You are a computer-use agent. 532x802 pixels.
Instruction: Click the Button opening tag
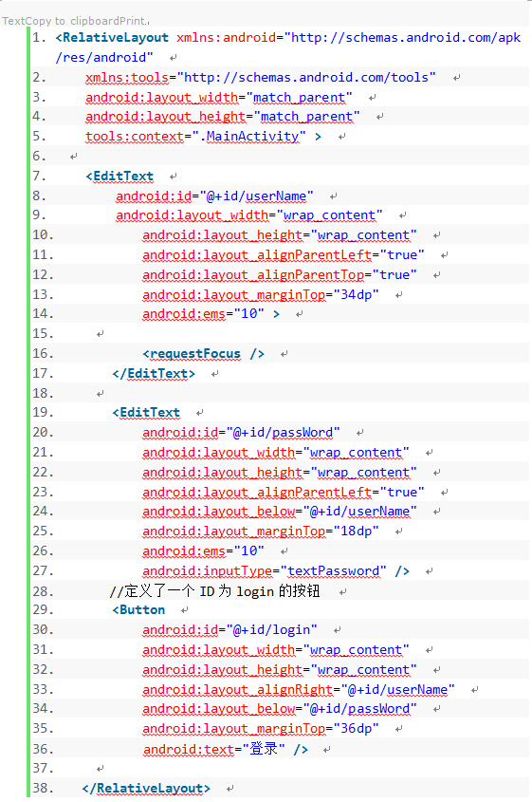coord(138,610)
